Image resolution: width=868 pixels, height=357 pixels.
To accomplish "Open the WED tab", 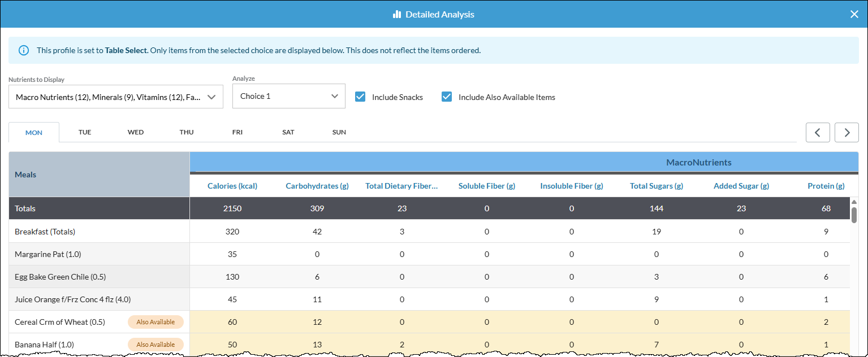I will point(136,132).
